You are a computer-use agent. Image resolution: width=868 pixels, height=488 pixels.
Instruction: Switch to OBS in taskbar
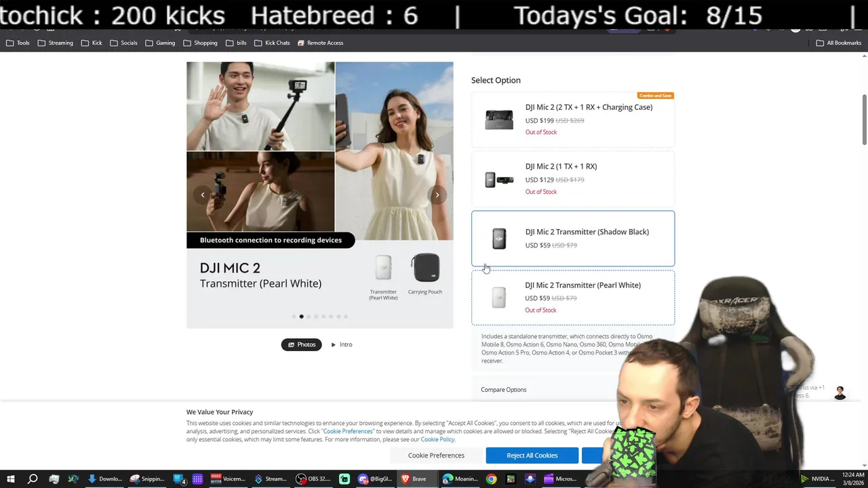point(312,479)
